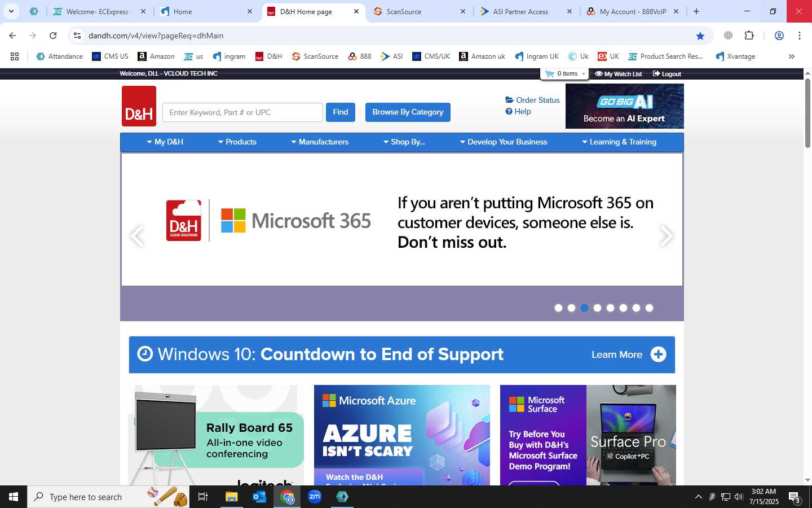
Task: Select the first carousel dot
Action: click(558, 308)
